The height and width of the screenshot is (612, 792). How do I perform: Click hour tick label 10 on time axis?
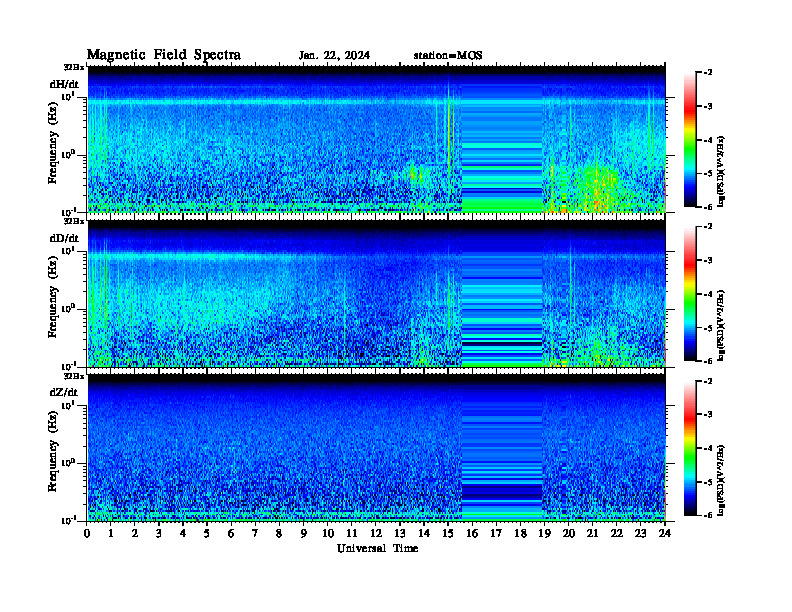click(328, 533)
